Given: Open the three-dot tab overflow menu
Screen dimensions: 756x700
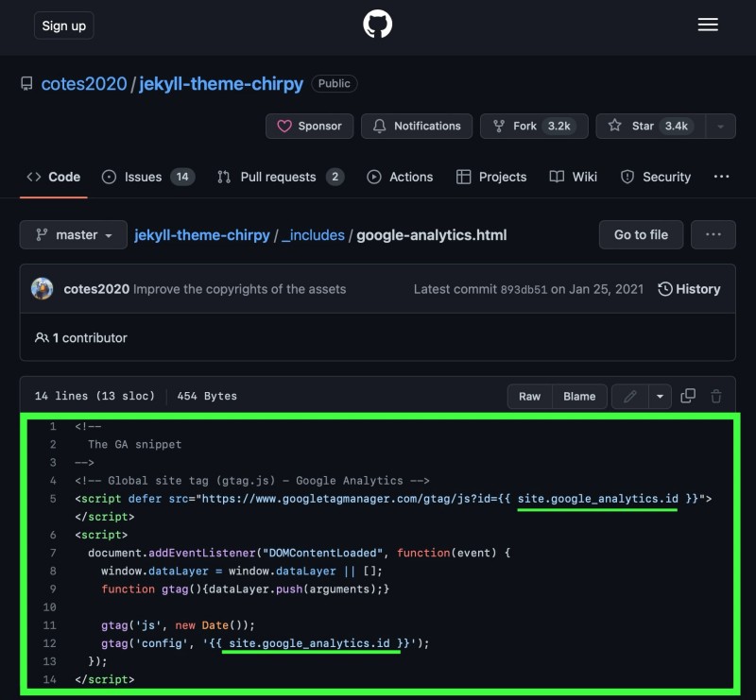Looking at the screenshot, I should (x=721, y=177).
